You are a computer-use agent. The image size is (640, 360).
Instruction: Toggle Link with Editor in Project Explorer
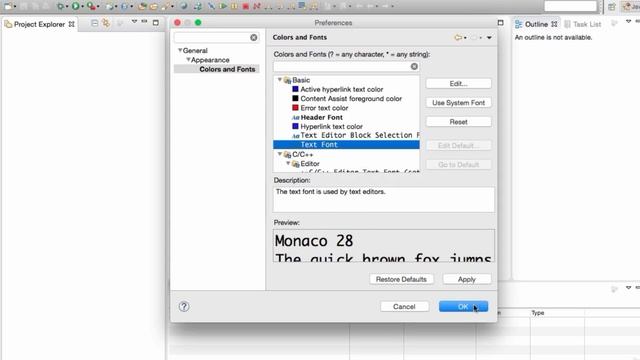coord(106,23)
